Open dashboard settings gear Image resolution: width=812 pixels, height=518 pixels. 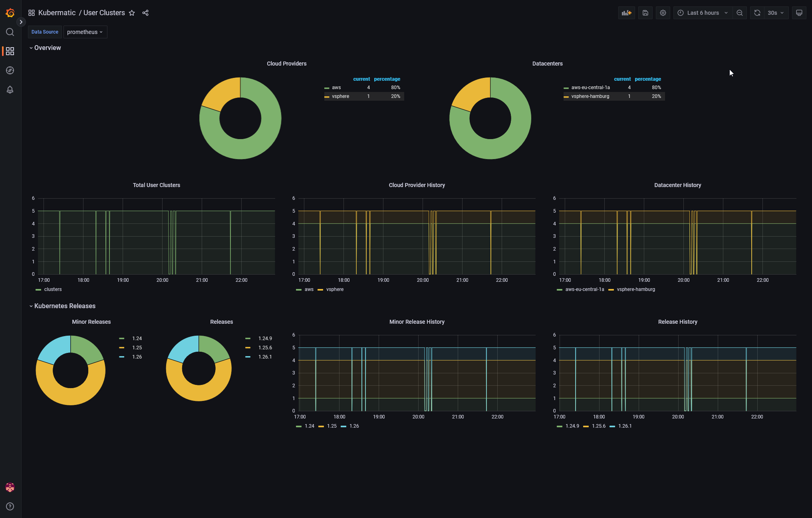(663, 12)
